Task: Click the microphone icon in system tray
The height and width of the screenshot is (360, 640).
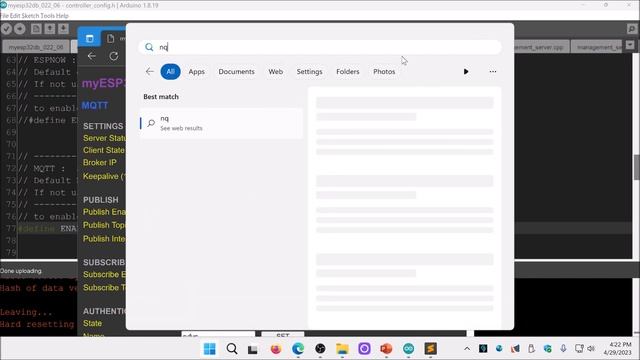Action: 563,349
